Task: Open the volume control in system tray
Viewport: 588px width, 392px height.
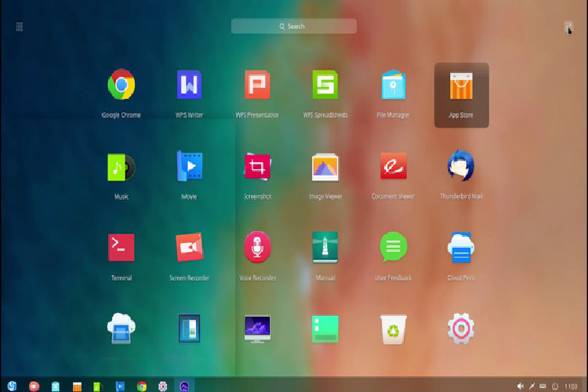Action: 520,386
